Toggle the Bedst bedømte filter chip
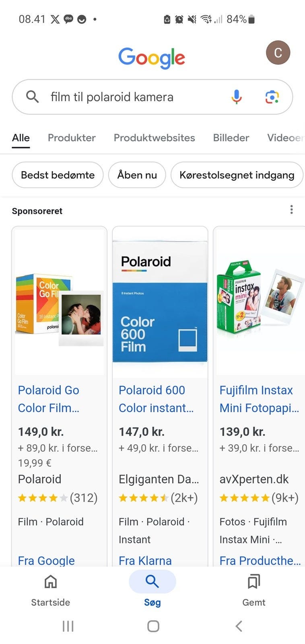The height and width of the screenshot is (644, 305). pos(58,175)
